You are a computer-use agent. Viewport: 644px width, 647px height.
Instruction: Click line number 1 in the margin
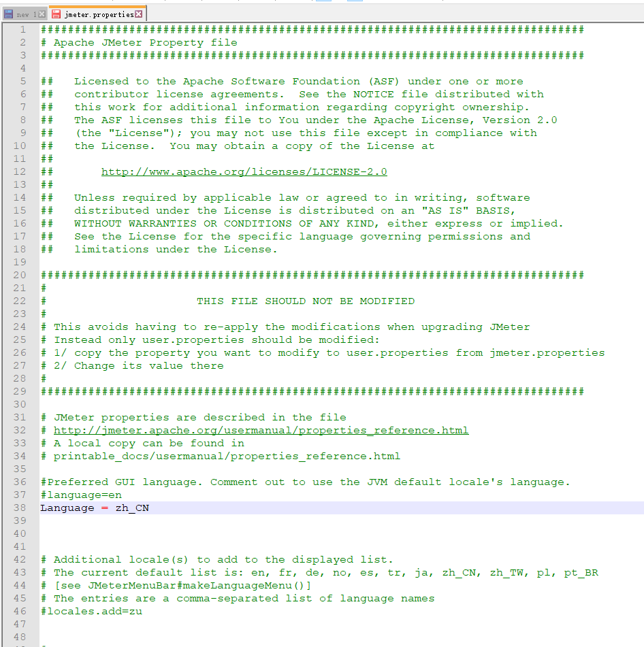(23, 30)
